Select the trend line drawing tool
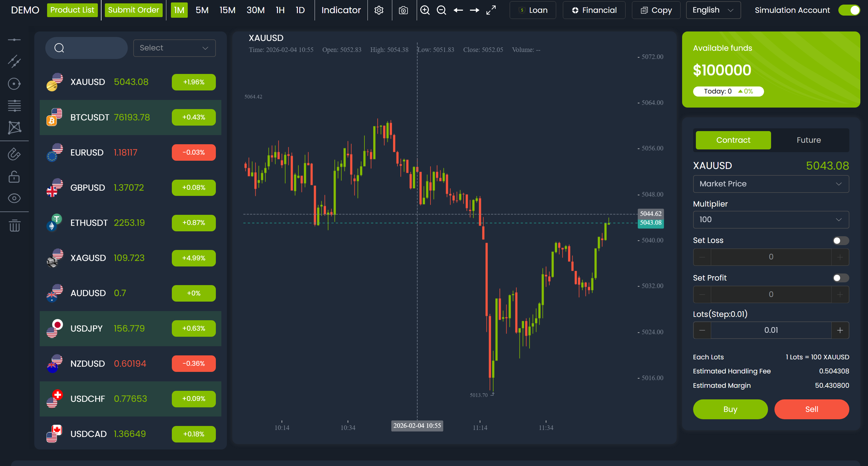Image resolution: width=868 pixels, height=466 pixels. coord(14,62)
